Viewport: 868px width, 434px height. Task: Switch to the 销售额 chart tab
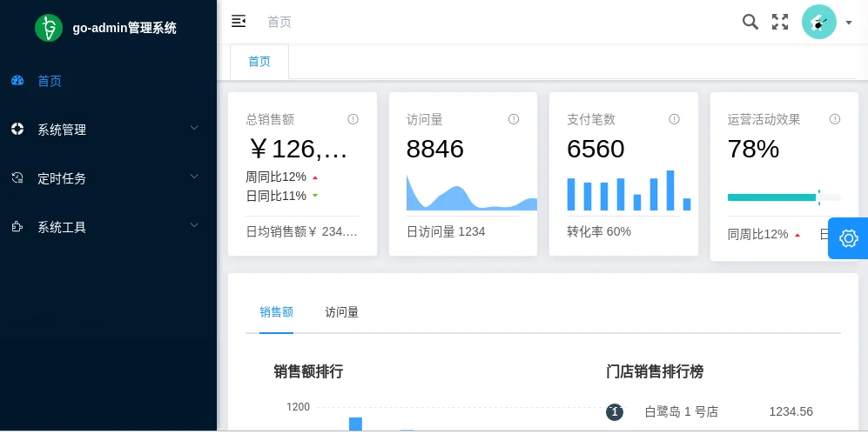coord(276,312)
